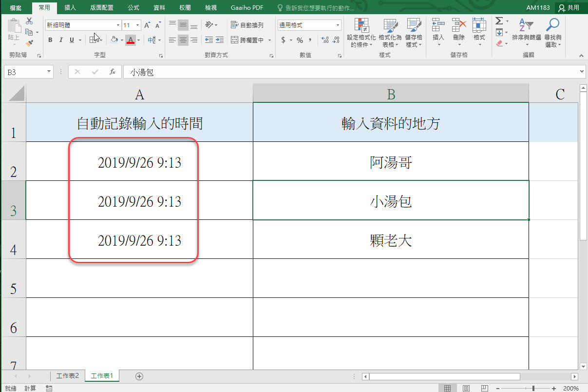Switch to the 插入 ribbon tab
This screenshot has height=392, width=588.
[x=70, y=7]
